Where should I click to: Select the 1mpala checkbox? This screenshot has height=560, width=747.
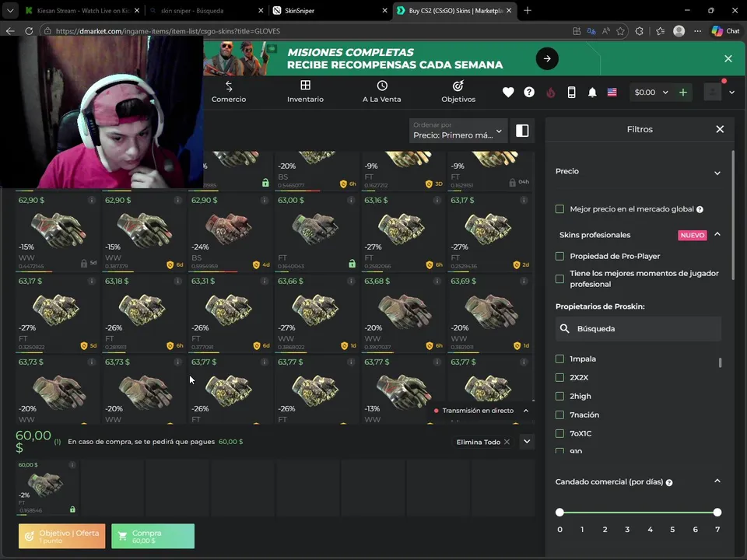tap(559, 359)
